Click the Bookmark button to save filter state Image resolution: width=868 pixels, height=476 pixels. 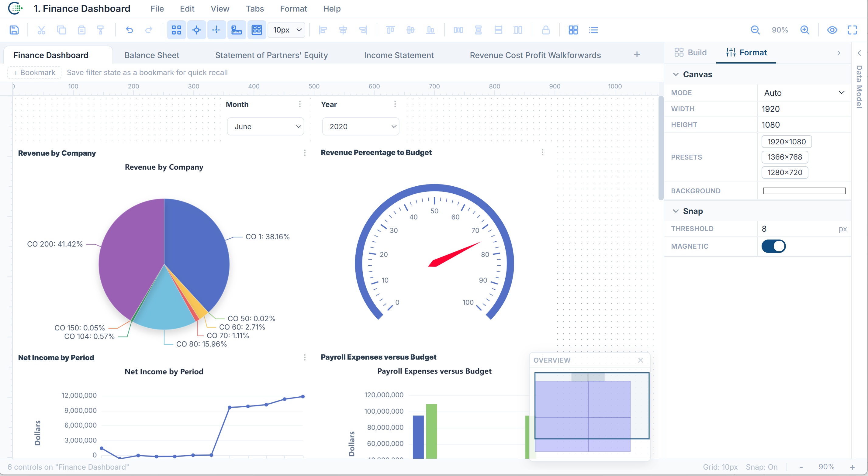[34, 72]
